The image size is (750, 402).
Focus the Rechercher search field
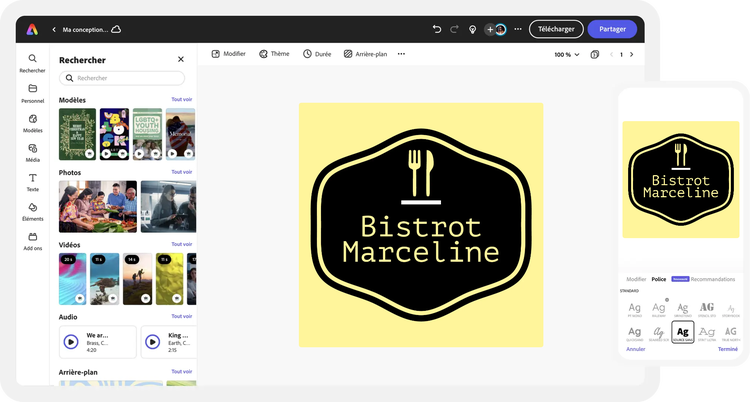[x=122, y=78]
